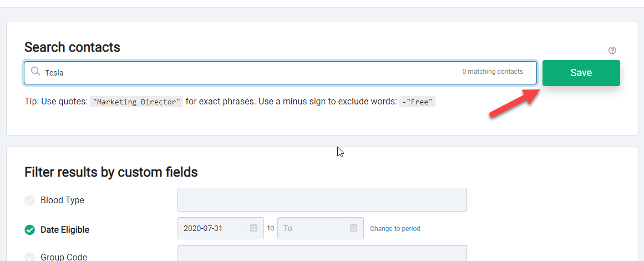
Task: Click the 2020-07-31 start date field
Action: (221, 228)
